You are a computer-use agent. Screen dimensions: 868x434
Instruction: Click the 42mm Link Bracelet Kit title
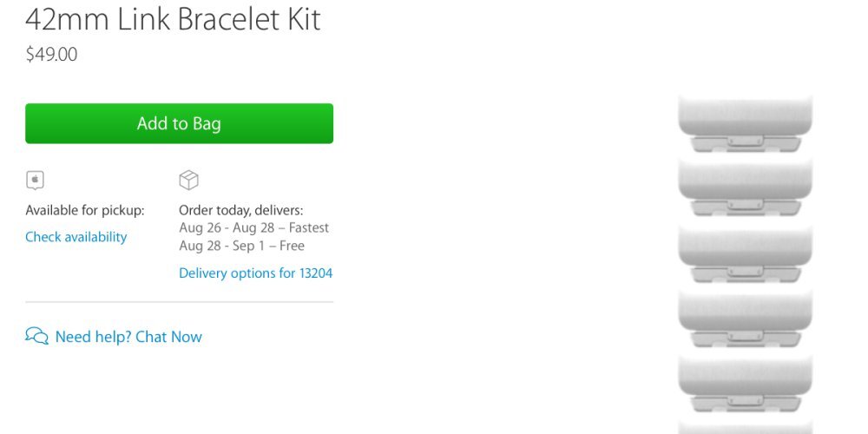pyautogui.click(x=174, y=19)
